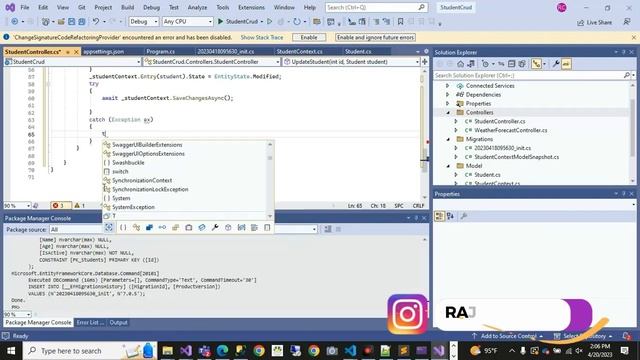
Task: Close the StudentController.cs tab
Action: coord(76,52)
